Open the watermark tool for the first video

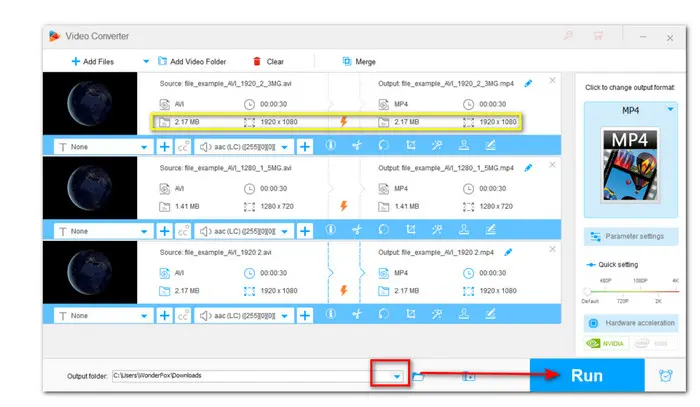(464, 146)
